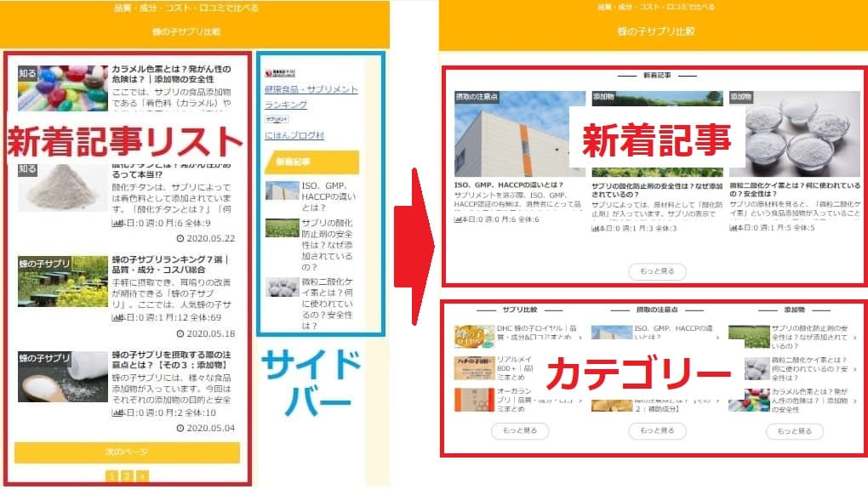The height and width of the screenshot is (489, 868).
Task: Click もっと見る under 添加物 category
Action: 794,431
